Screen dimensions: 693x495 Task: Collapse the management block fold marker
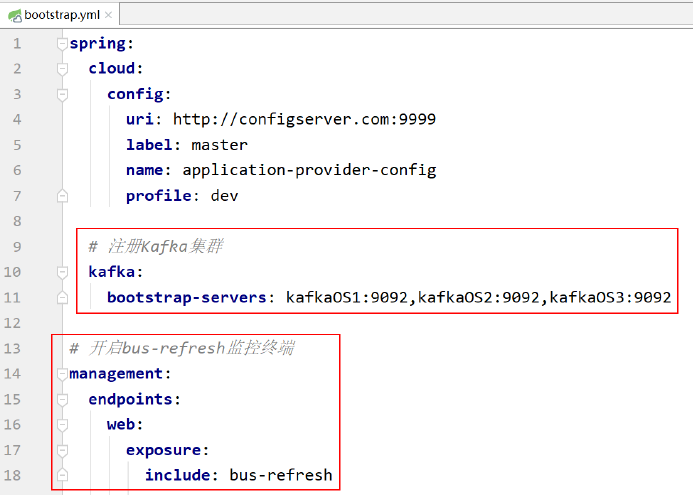coord(62,374)
